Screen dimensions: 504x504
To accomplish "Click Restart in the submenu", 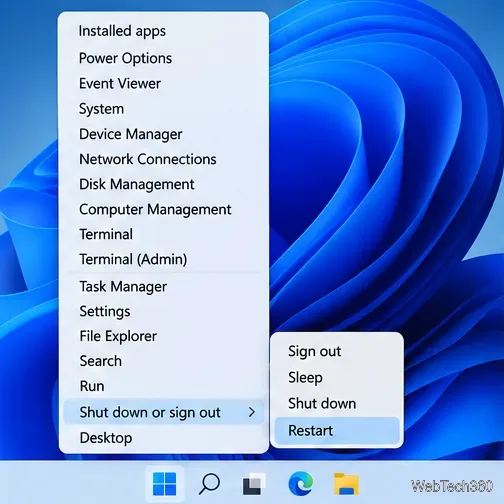I will click(x=337, y=430).
